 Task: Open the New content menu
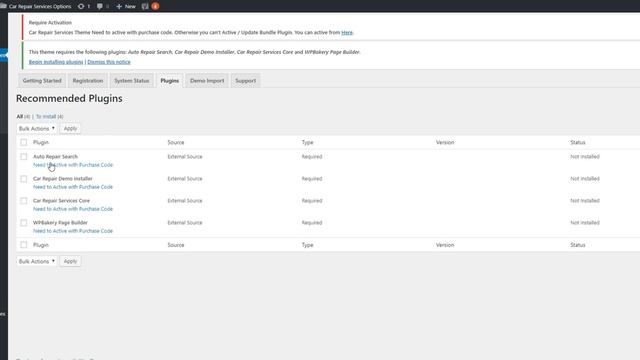point(126,7)
